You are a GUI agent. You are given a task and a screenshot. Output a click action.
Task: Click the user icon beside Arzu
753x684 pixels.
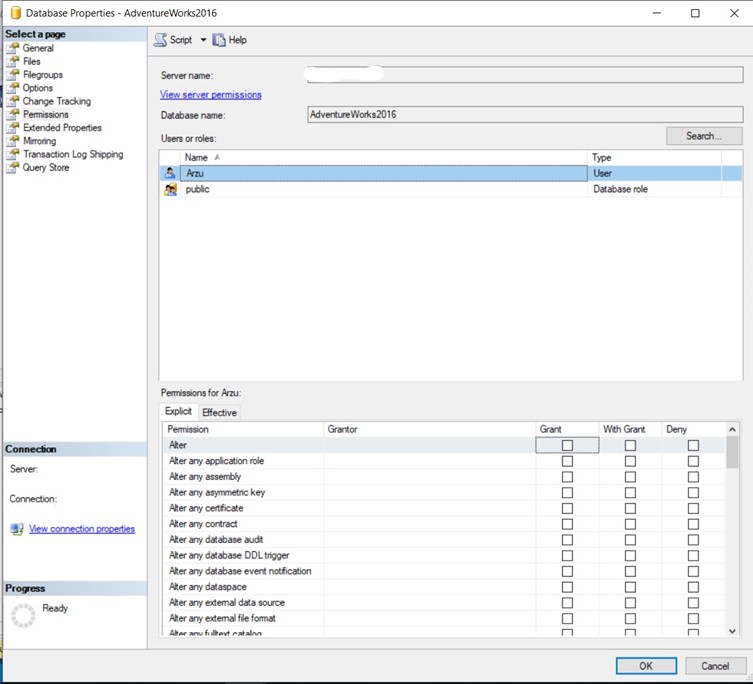pyautogui.click(x=170, y=173)
